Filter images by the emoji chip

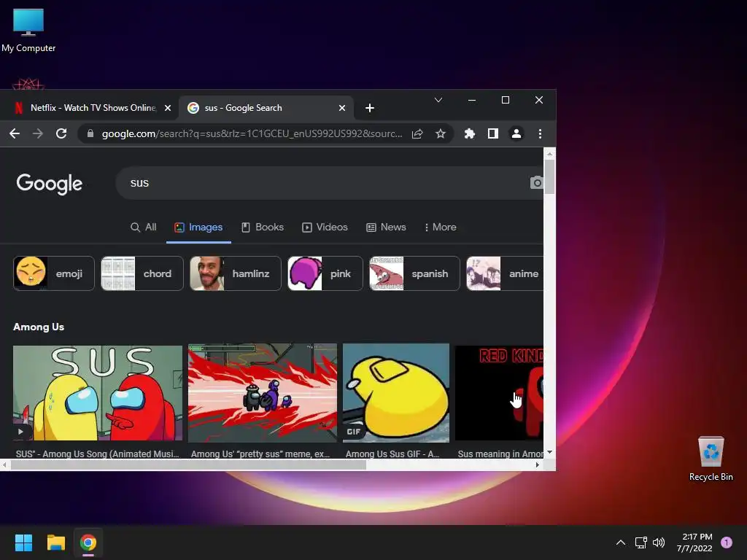pyautogui.click(x=54, y=273)
